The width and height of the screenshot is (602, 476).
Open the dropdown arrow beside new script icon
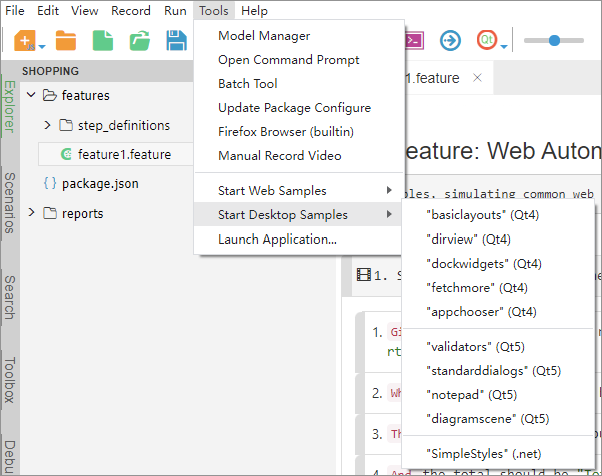pyautogui.click(x=42, y=47)
